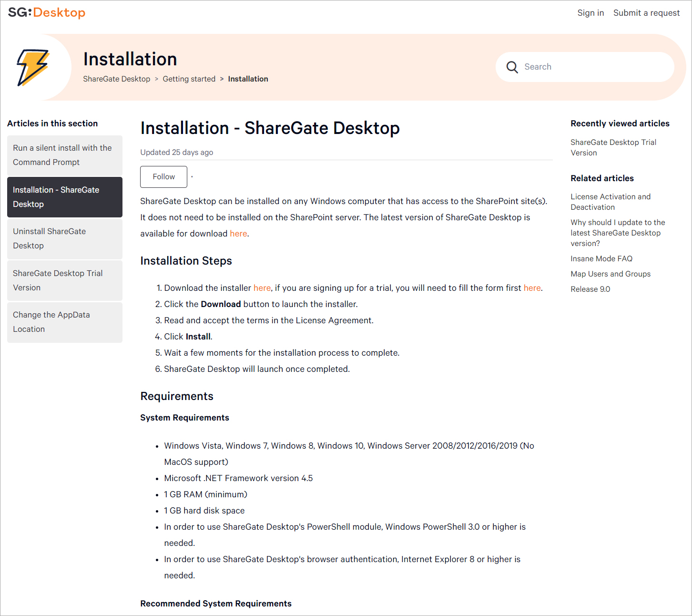The image size is (692, 616).
Task: Open Change the AppData Location article
Action: 65,322
